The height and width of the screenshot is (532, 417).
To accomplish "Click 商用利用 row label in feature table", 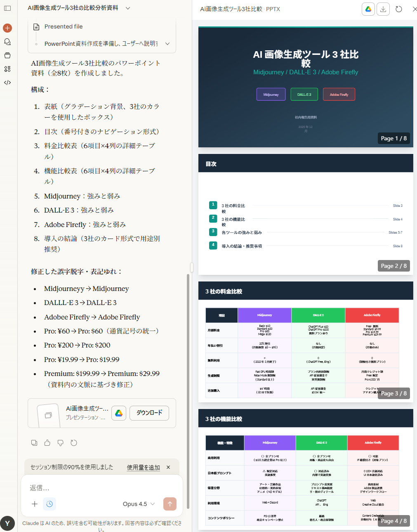I will pos(214,458).
